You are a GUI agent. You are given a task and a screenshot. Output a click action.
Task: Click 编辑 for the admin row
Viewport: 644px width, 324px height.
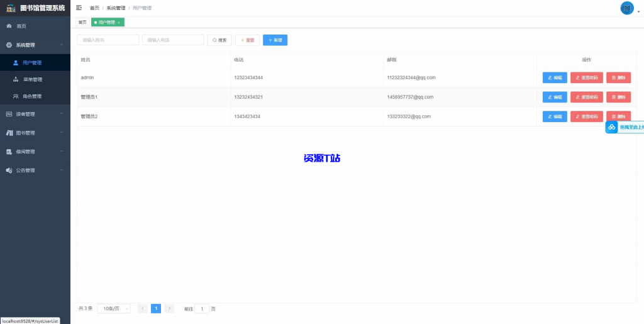coord(555,77)
